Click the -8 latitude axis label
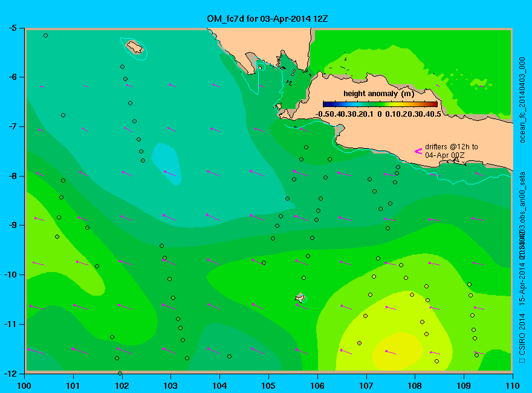 13,176
